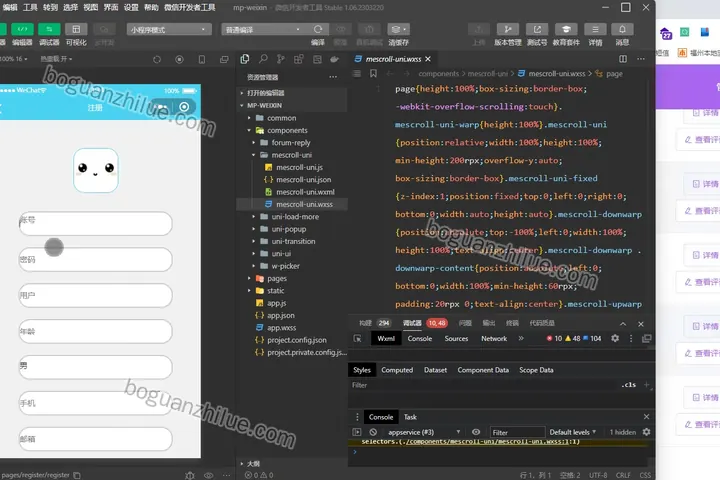Click the detach simulator window icon
Image resolution: width=720 pixels, height=480 pixels.
click(224, 59)
